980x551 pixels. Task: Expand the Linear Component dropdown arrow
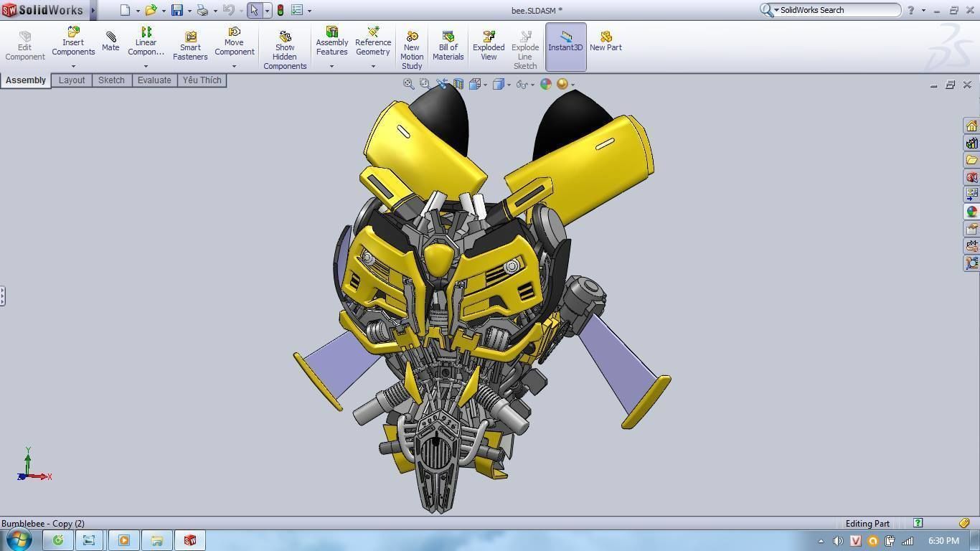pyautogui.click(x=146, y=67)
